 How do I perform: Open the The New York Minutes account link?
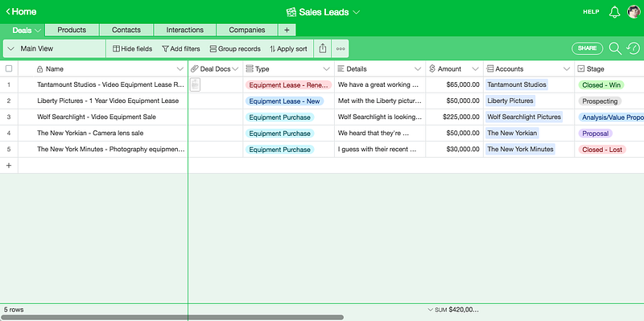pos(520,149)
